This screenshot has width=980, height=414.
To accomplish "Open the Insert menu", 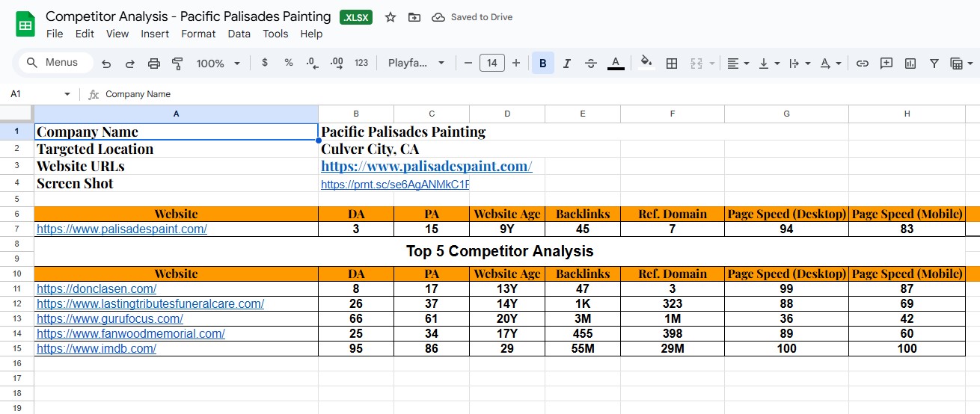I will pyautogui.click(x=155, y=34).
